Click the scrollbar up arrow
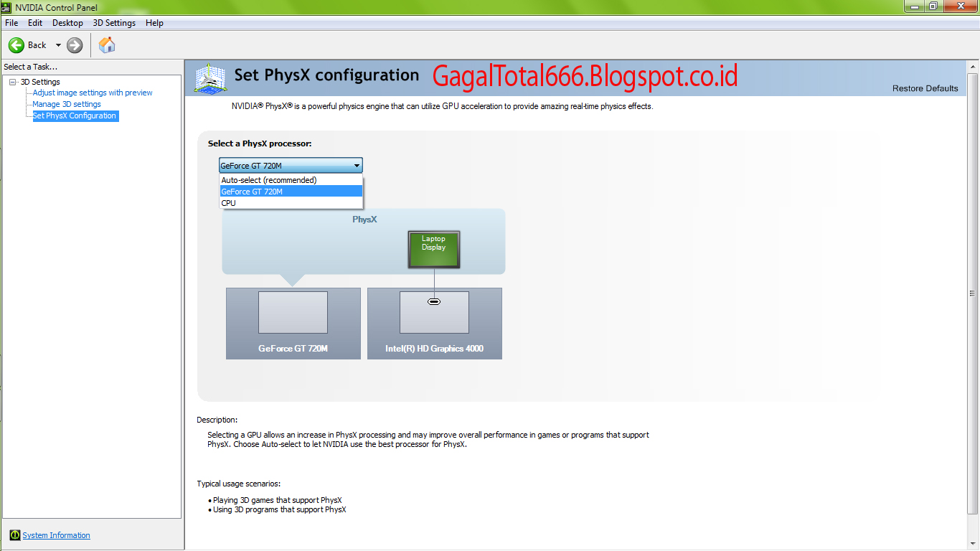980x551 pixels. click(x=972, y=66)
